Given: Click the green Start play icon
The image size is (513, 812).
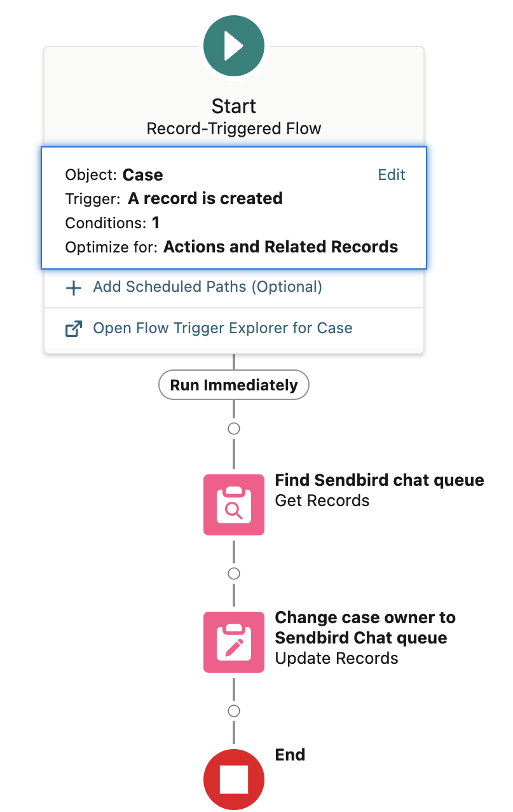Looking at the screenshot, I should (x=233, y=45).
